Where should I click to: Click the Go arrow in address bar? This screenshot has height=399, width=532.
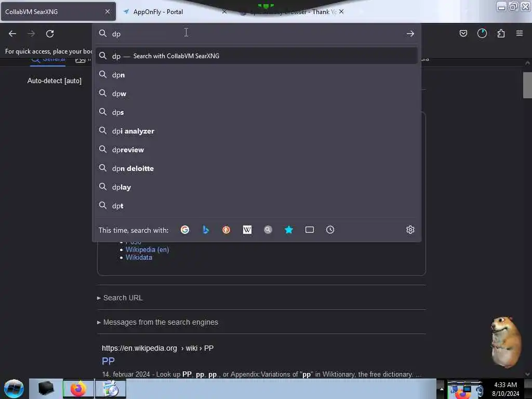click(410, 34)
